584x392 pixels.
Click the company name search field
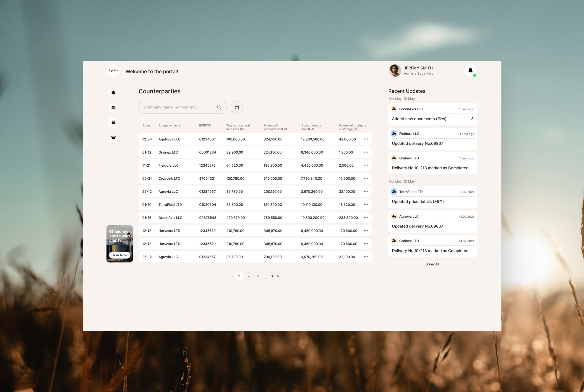(x=178, y=107)
